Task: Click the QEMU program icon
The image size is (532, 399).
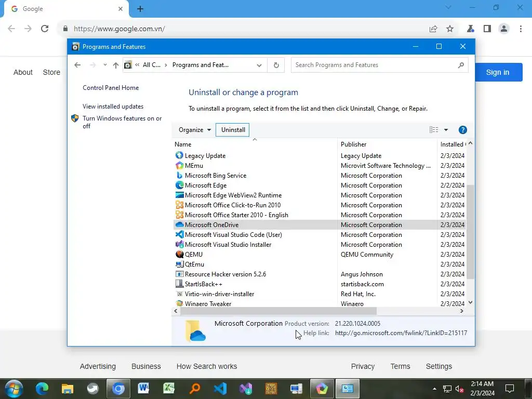Action: tap(179, 254)
